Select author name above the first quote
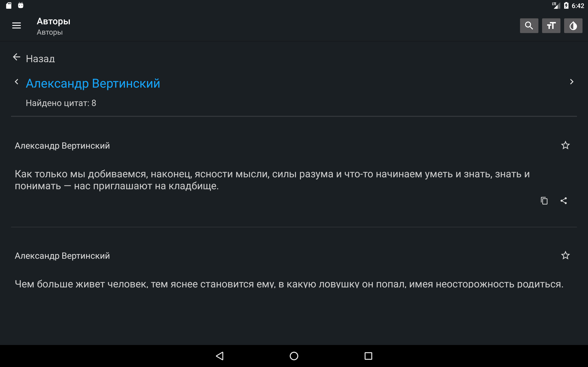The height and width of the screenshot is (367, 588). pyautogui.click(x=62, y=146)
